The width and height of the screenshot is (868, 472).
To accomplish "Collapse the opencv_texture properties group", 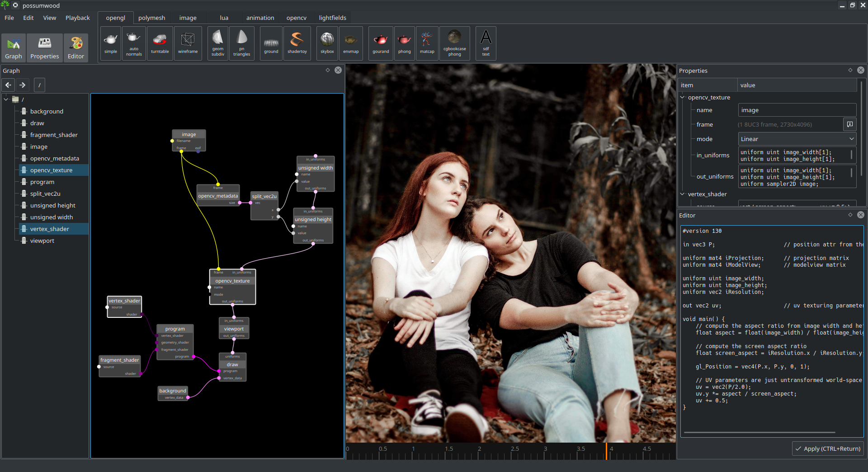I will pyautogui.click(x=683, y=97).
